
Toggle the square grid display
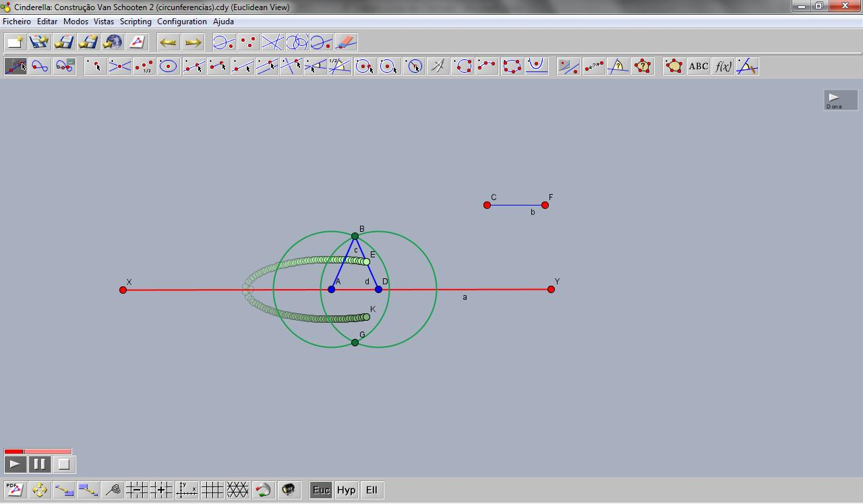[x=212, y=490]
